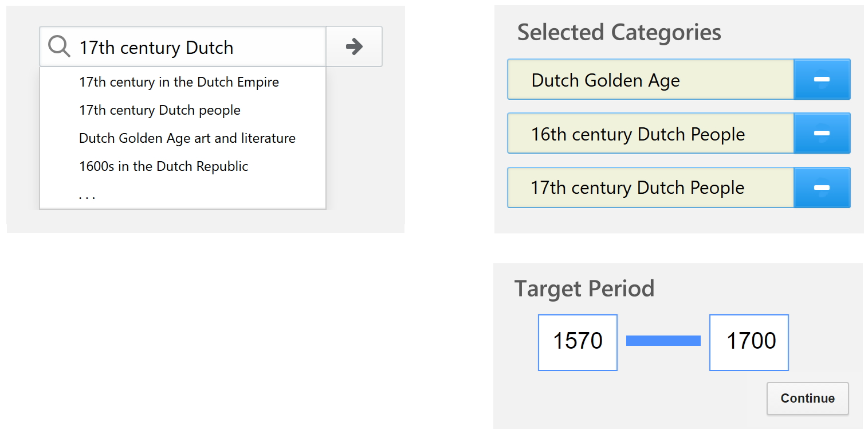Click the Continue button
The image size is (868, 433).
pyautogui.click(x=807, y=399)
